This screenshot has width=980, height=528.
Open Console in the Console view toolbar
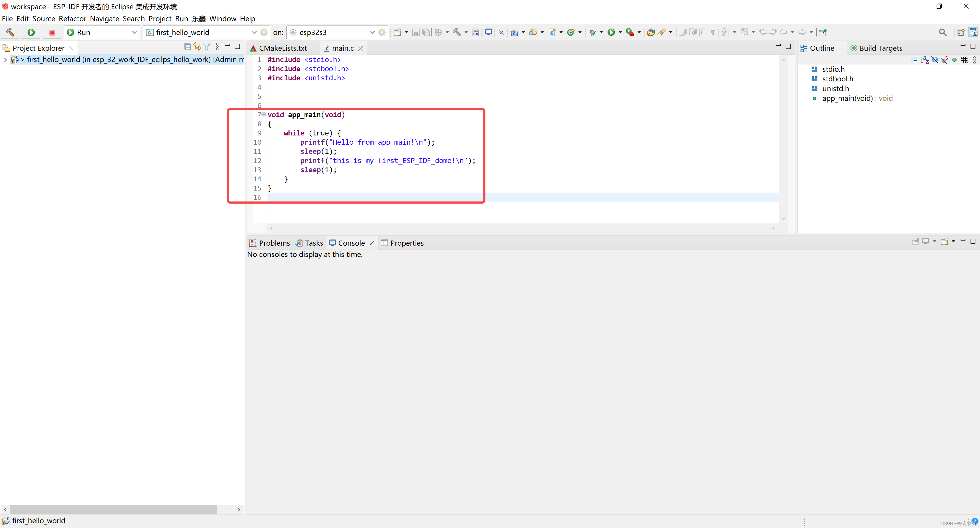click(945, 241)
